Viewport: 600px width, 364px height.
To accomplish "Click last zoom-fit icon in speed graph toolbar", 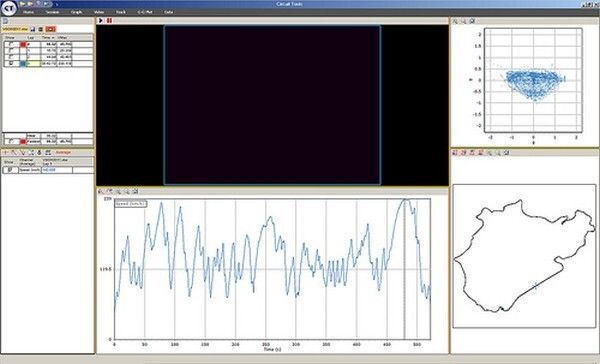I will click(135, 191).
